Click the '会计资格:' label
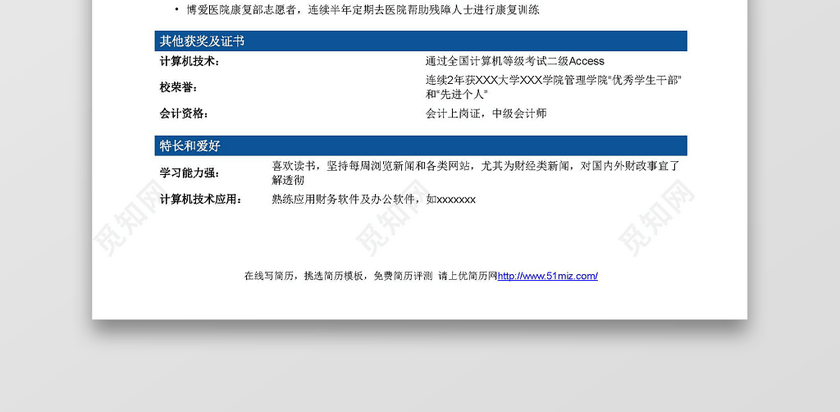This screenshot has height=412, width=840. (x=184, y=114)
